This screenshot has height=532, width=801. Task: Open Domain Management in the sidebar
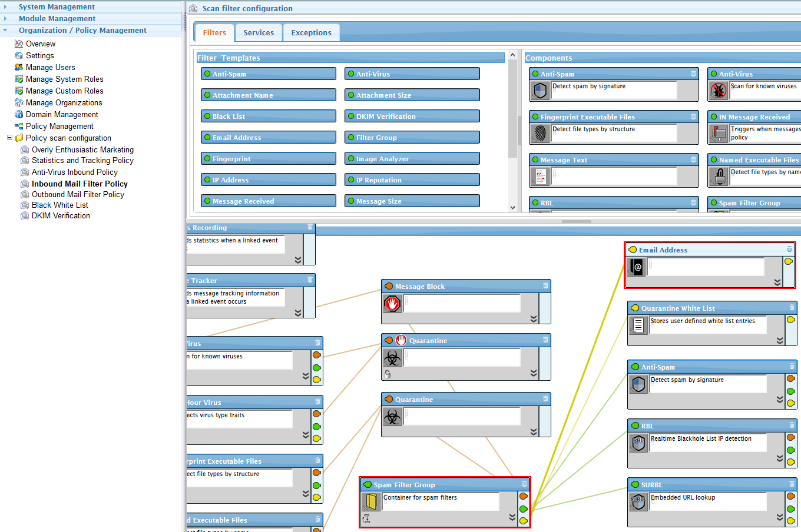(62, 114)
